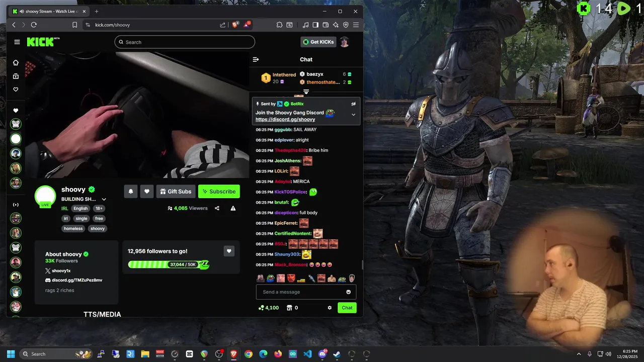Hide the pinned BotRix message

point(353,104)
